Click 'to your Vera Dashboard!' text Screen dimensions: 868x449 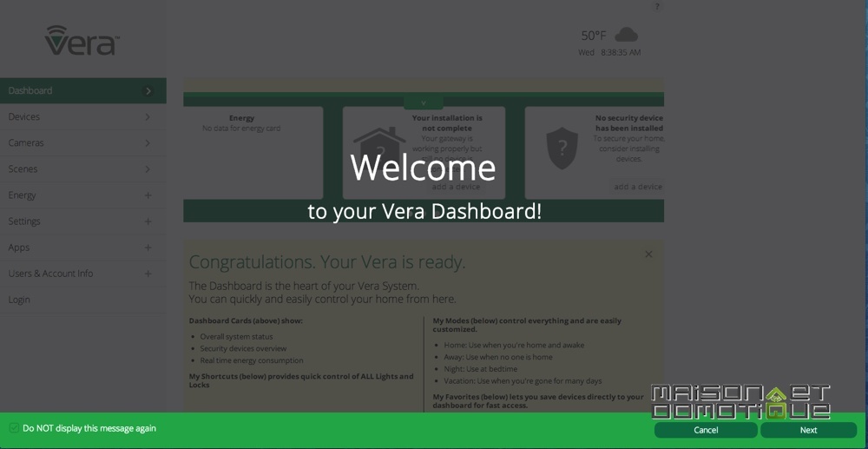point(424,212)
